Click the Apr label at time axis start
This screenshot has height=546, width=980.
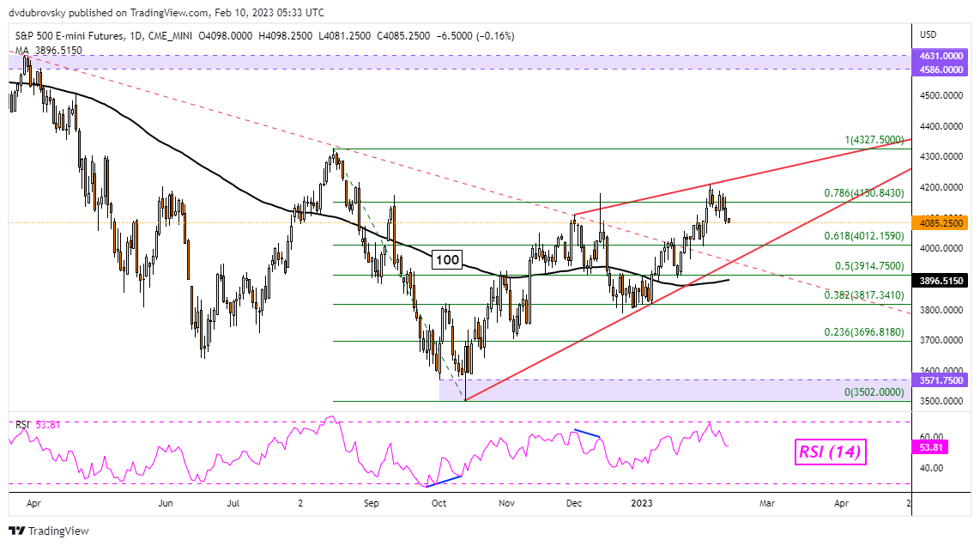[33, 503]
